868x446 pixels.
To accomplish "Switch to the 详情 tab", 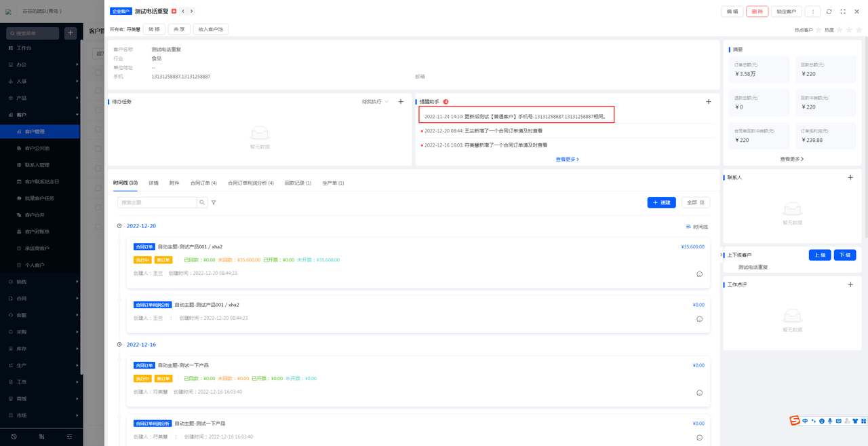I will (x=154, y=183).
